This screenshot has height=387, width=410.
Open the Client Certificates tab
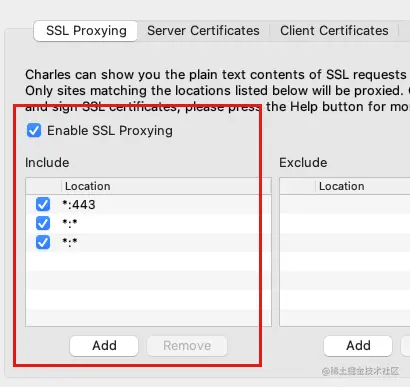point(334,31)
